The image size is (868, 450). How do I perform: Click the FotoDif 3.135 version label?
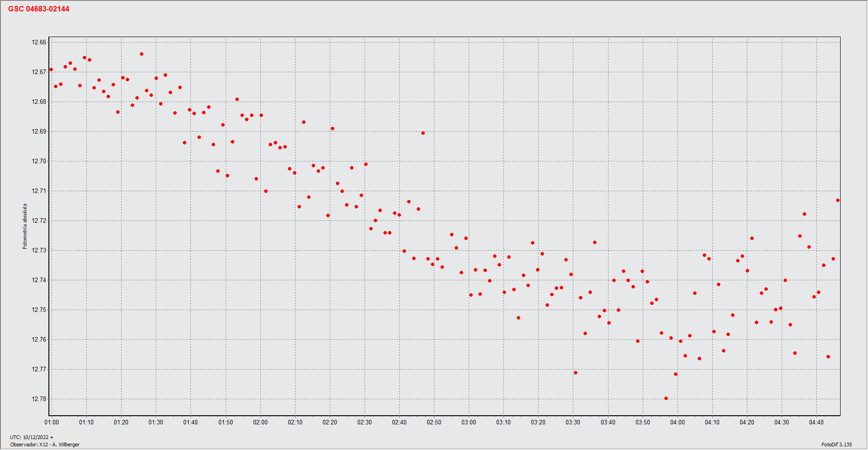click(836, 445)
